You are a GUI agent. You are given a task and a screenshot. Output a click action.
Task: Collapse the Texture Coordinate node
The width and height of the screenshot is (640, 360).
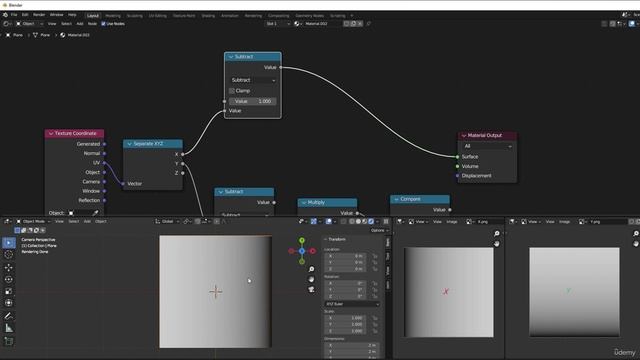coord(51,133)
